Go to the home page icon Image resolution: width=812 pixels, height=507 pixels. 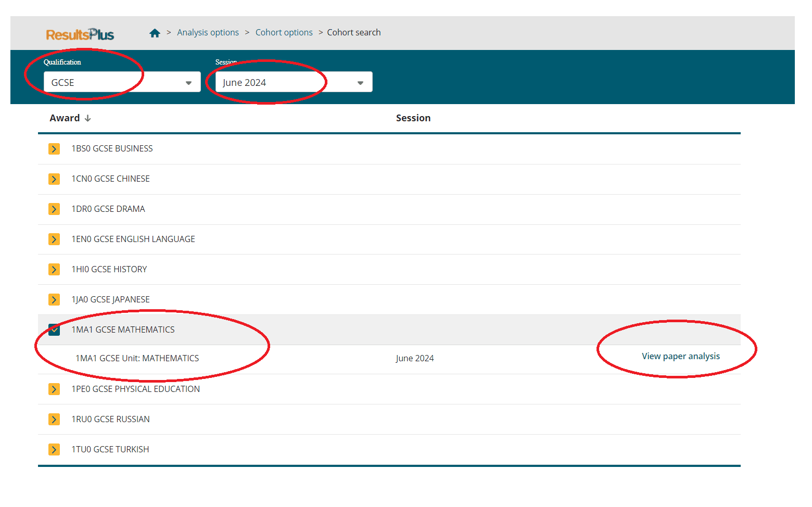pyautogui.click(x=155, y=33)
